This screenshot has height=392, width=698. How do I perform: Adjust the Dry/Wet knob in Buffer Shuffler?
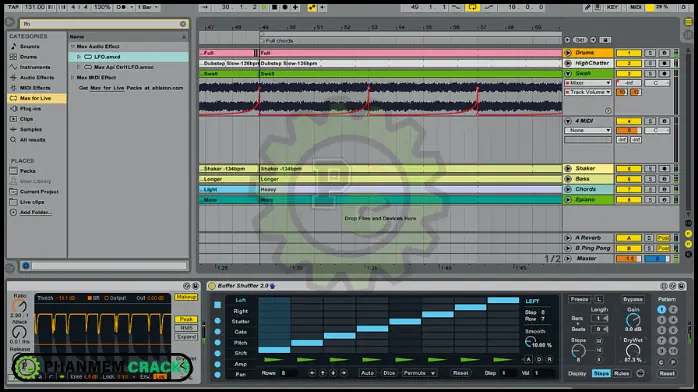tap(633, 351)
